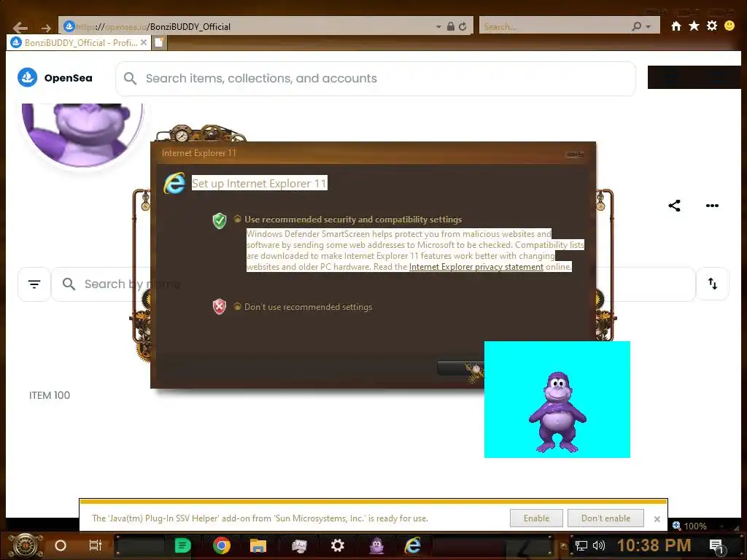Close the BonziBUDDY_Official tab
Screen dimensions: 747x560
coord(144,42)
